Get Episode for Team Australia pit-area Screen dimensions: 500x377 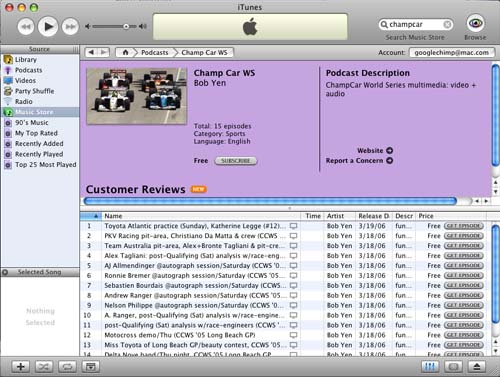pyautogui.click(x=464, y=246)
